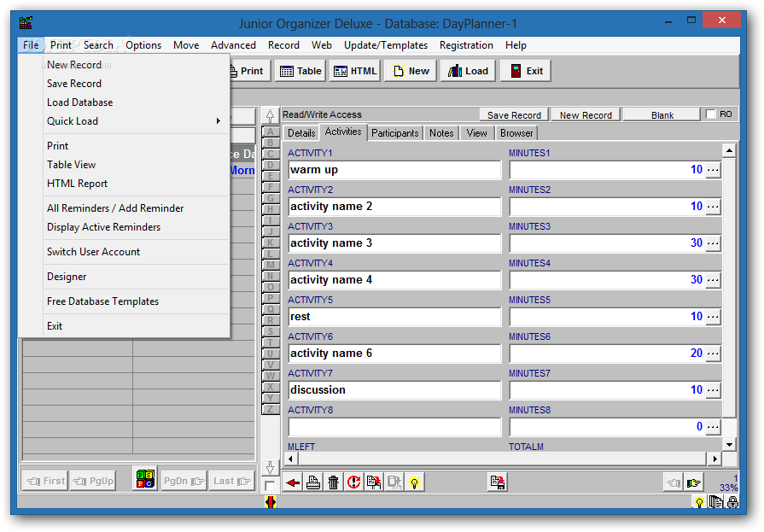Click the pointing hand next record icon

[693, 483]
